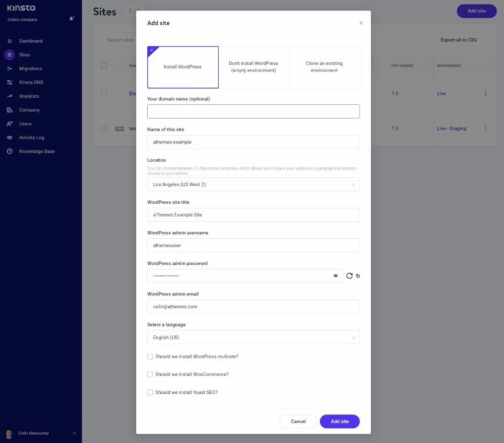Screen dimensions: 504x443
Task: Enable install WooCommerce checkbox
Action: (x=150, y=375)
